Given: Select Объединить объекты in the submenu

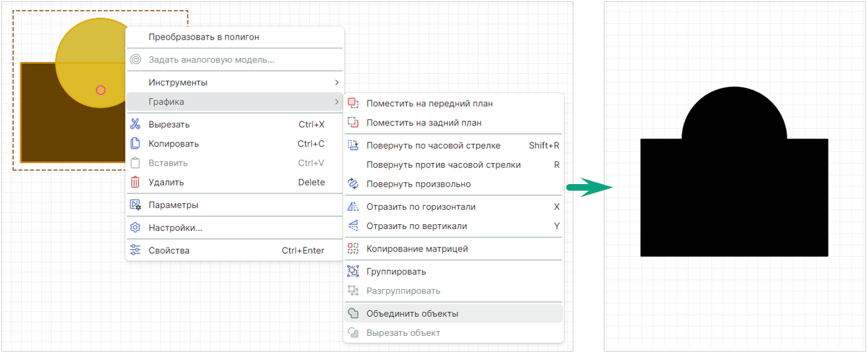Looking at the screenshot, I should click(412, 313).
